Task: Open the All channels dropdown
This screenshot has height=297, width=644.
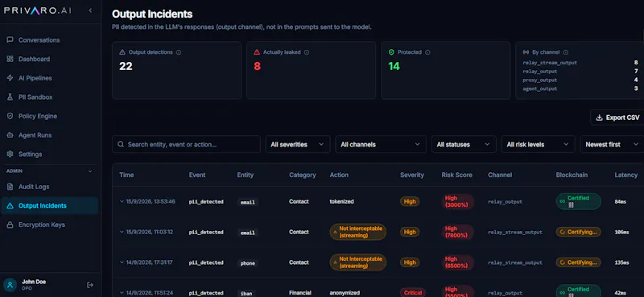Action: coord(381,145)
